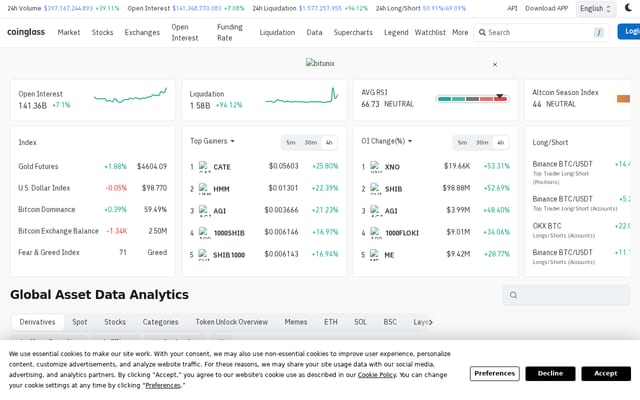Open the Open Interest sparkline chart

point(130,97)
